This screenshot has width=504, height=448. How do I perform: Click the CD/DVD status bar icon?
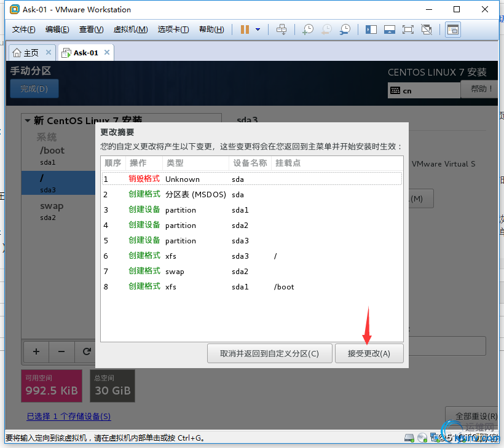point(422,438)
